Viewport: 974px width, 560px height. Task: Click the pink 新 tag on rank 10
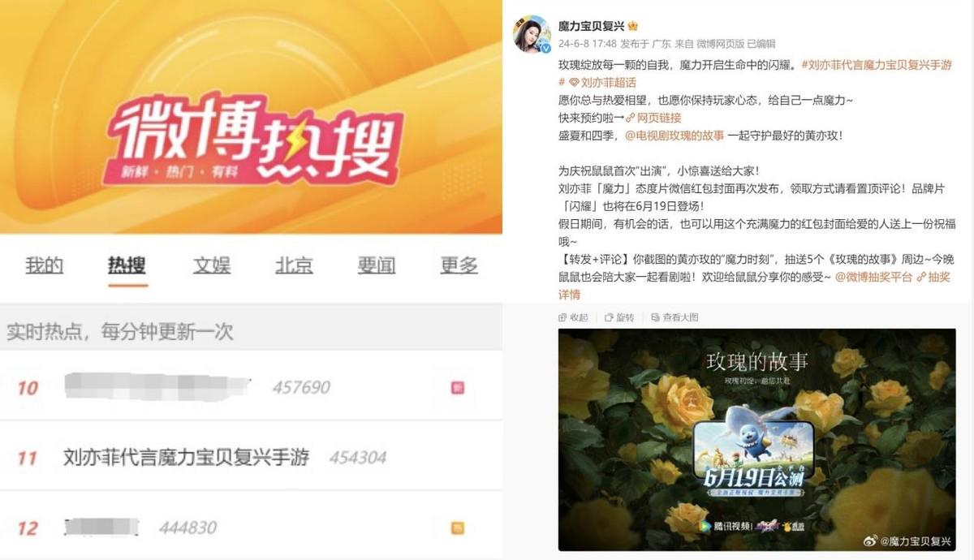pos(458,388)
